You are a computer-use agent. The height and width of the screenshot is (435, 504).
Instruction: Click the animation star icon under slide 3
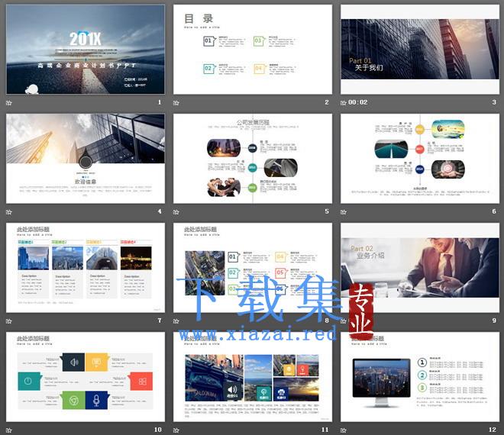[x=344, y=103]
